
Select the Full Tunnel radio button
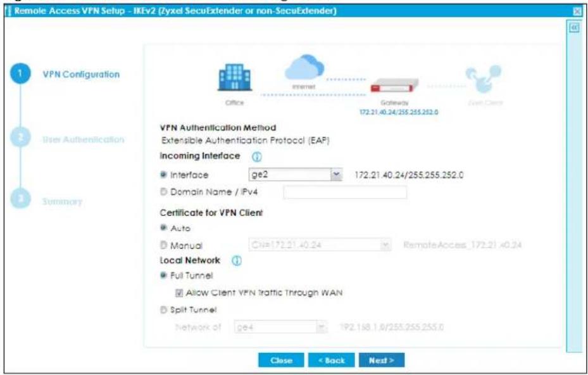(x=163, y=276)
